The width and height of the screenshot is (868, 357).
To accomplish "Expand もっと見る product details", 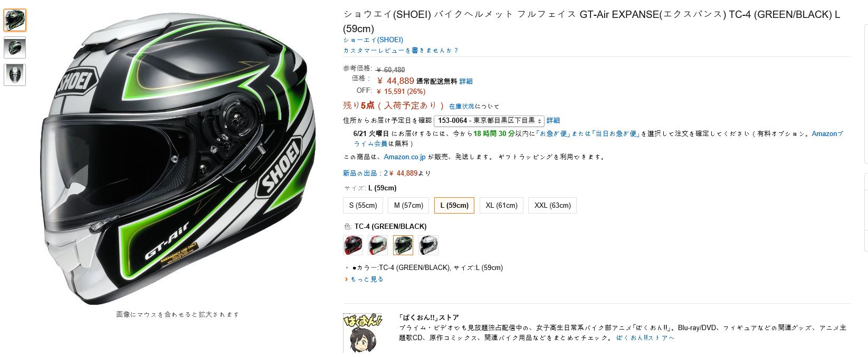I will point(367,279).
